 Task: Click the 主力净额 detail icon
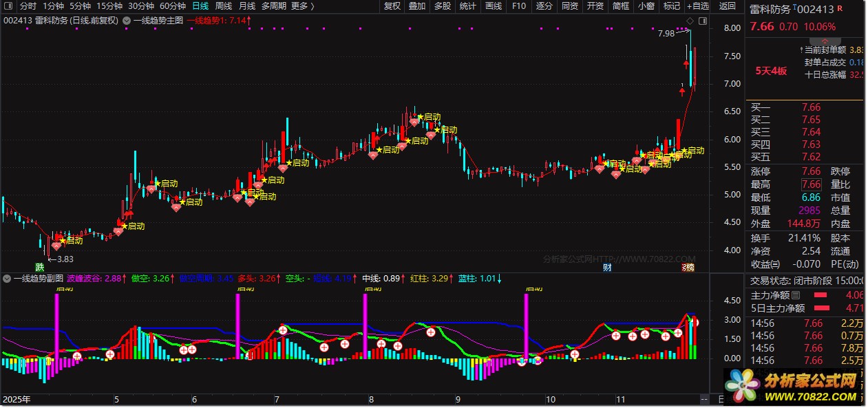tap(796, 295)
